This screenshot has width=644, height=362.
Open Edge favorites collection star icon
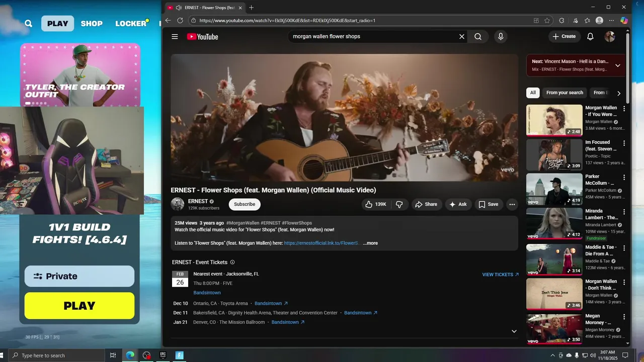click(587, 21)
